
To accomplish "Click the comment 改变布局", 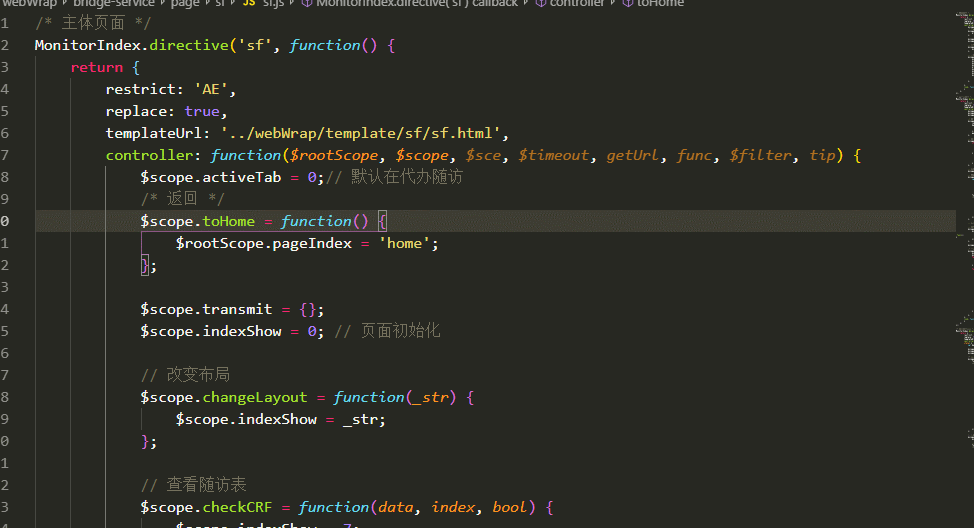I will click(198, 375).
